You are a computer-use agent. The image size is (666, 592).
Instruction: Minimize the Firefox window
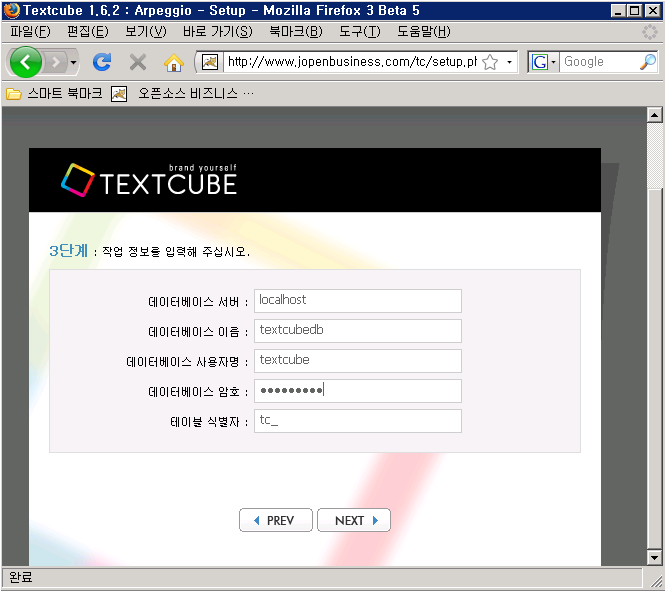pos(618,11)
